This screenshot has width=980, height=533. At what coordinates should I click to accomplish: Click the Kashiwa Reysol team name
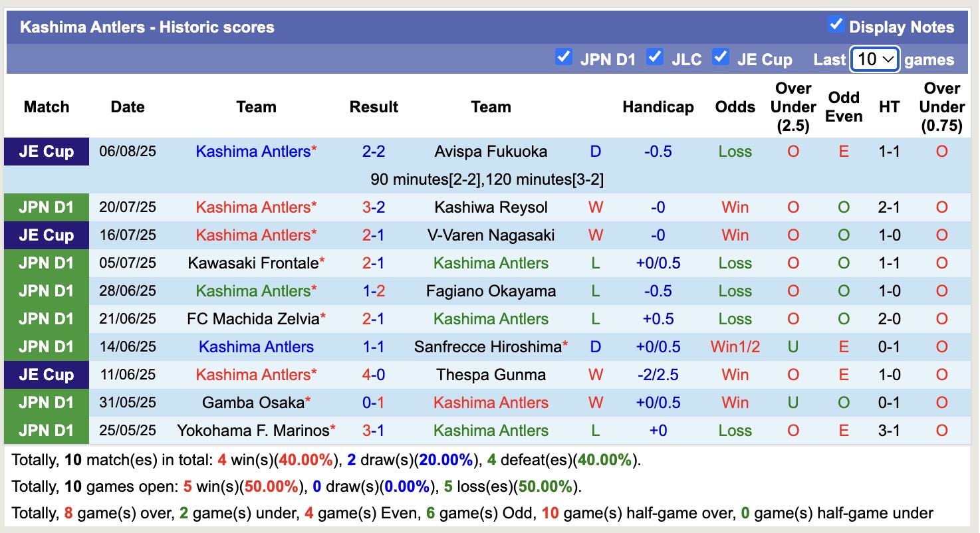491,207
